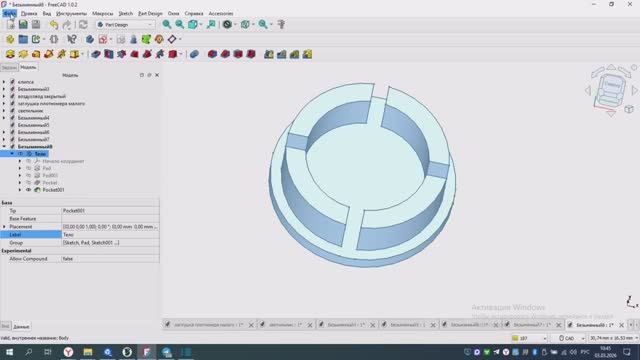The image size is (640, 360).
Task: Fit all content in the view
Action: pyautogui.click(x=167, y=24)
